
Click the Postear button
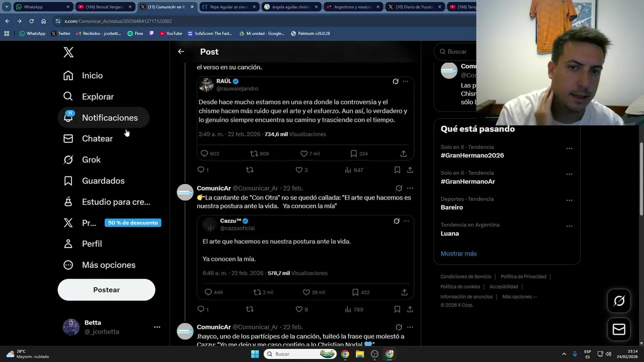tap(106, 290)
